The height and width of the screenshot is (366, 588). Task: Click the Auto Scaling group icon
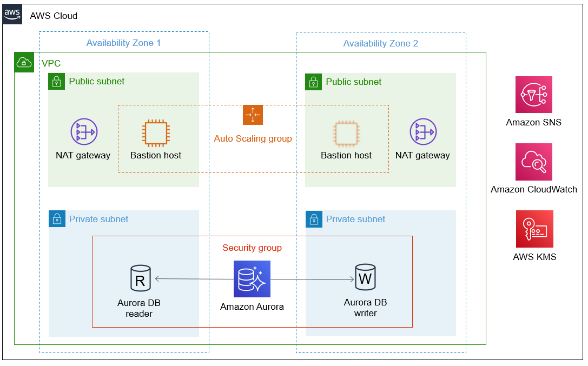point(252,115)
